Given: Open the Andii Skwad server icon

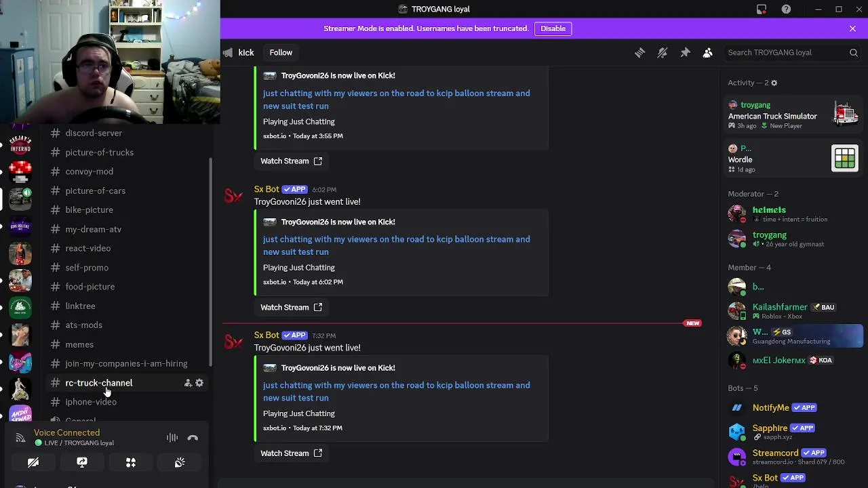Looking at the screenshot, I should [20, 413].
